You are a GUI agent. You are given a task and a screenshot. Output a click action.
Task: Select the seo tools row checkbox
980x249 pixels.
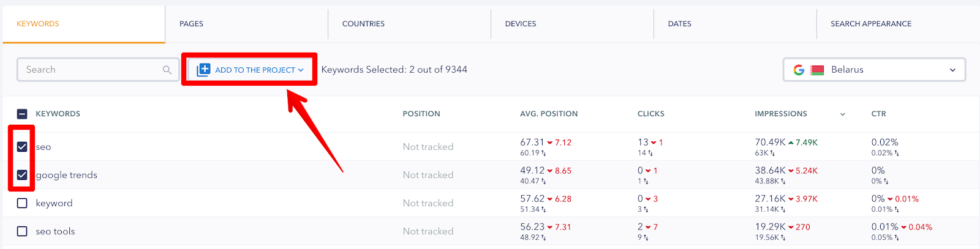22,231
